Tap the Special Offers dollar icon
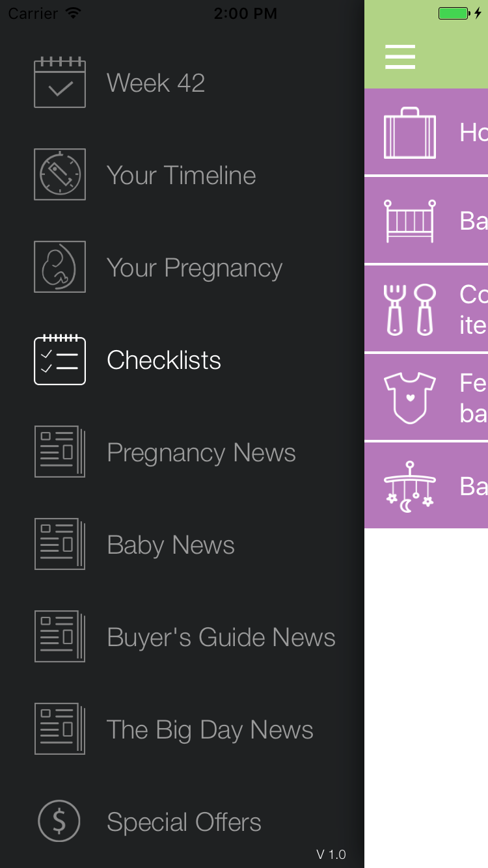Image resolution: width=488 pixels, height=868 pixels. 59,821
